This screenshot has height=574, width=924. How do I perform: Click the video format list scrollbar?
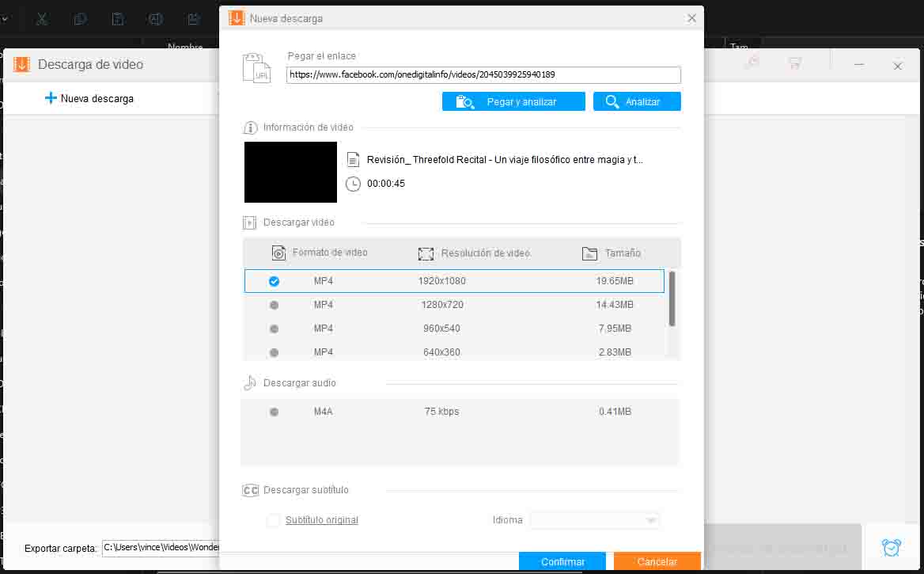(672, 299)
